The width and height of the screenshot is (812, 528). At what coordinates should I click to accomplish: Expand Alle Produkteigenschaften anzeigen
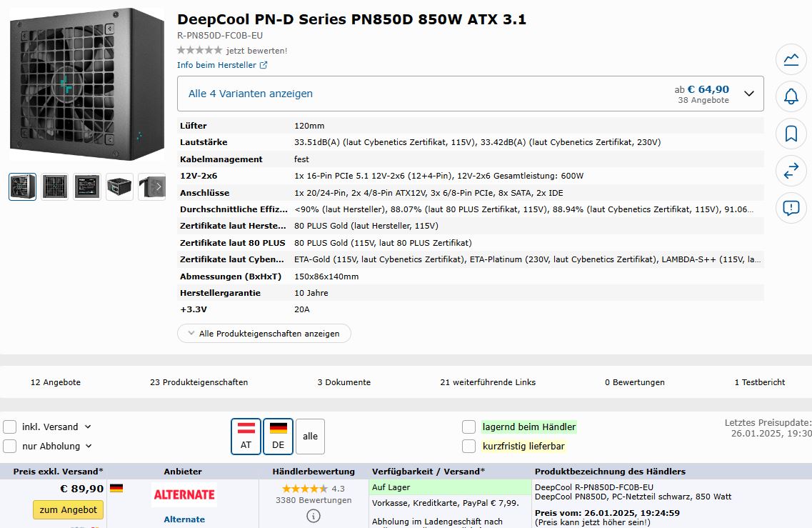click(x=264, y=334)
